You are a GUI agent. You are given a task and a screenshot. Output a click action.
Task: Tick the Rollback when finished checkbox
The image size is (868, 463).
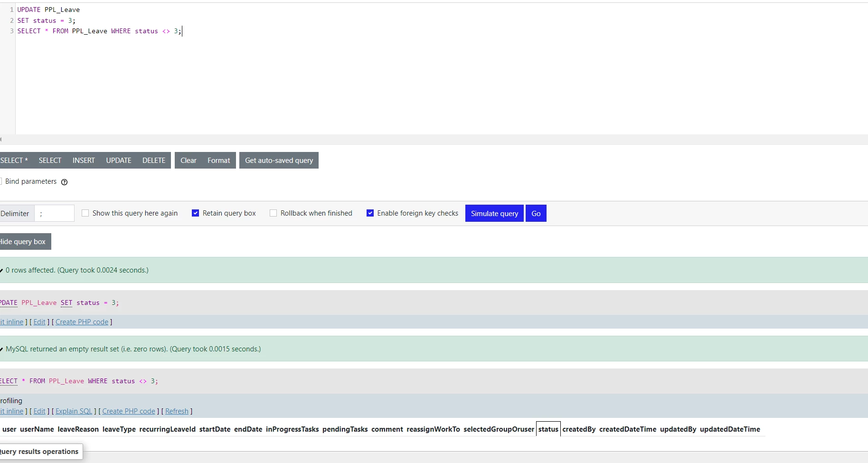[x=273, y=213]
